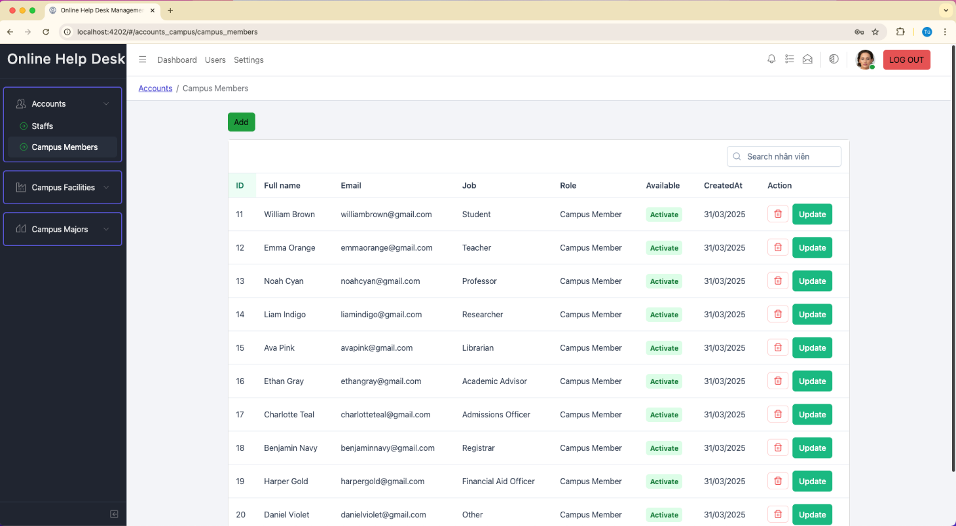Click the Full name column header

pyautogui.click(x=282, y=185)
